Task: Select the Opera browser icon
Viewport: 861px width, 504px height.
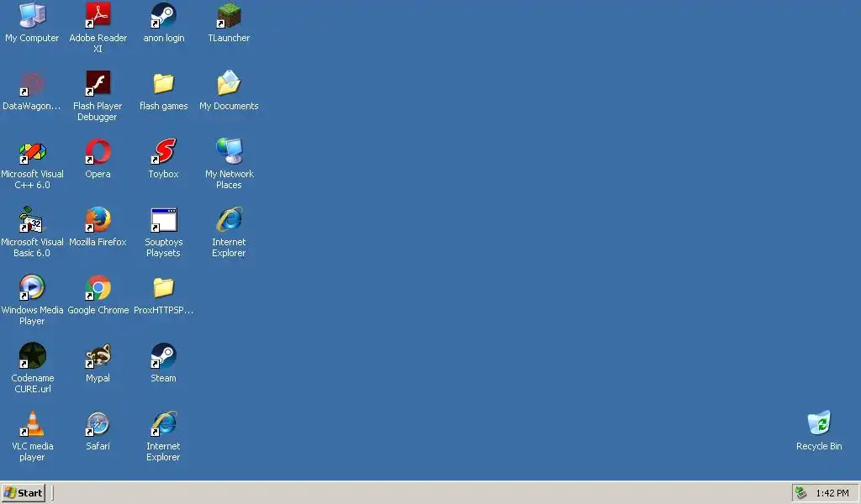Action: click(98, 152)
